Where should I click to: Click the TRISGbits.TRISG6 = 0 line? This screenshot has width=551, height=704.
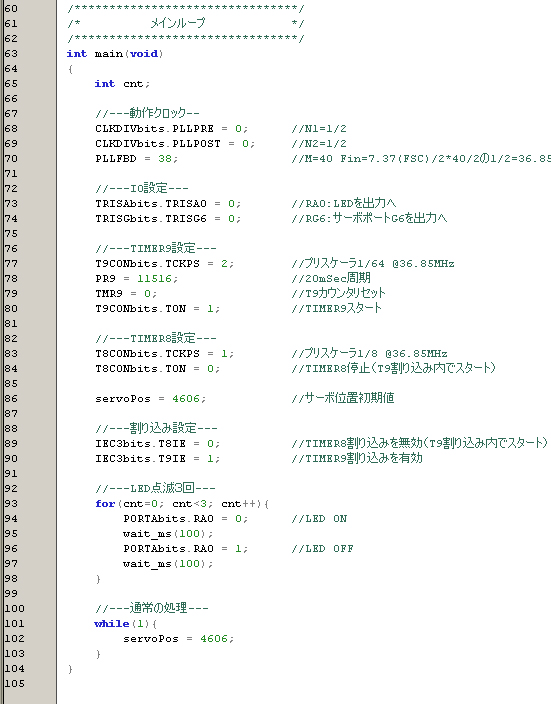(x=168, y=219)
